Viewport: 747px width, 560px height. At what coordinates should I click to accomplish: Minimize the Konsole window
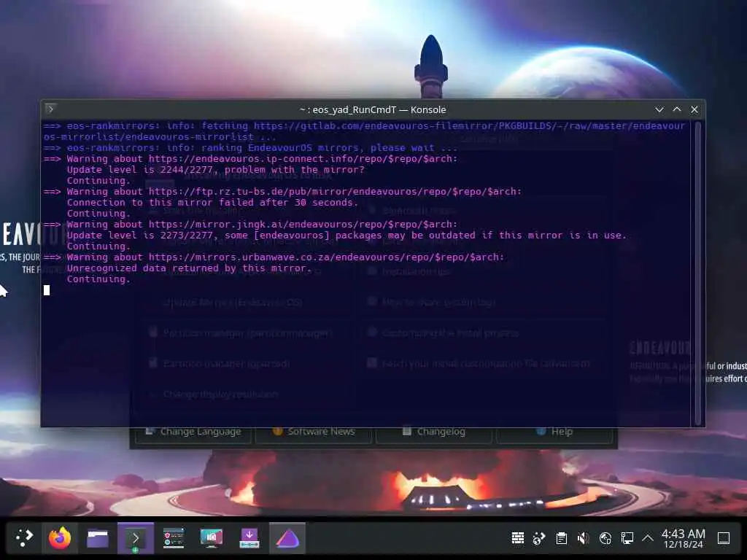[x=659, y=109]
